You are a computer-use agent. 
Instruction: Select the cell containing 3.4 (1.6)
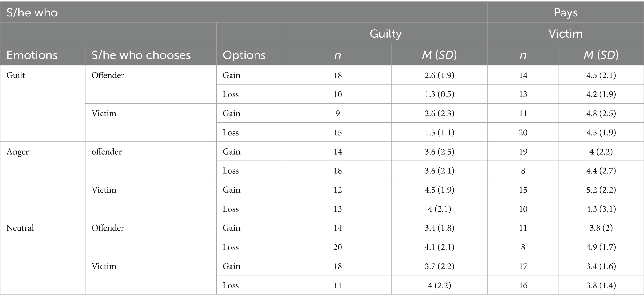pos(601,266)
